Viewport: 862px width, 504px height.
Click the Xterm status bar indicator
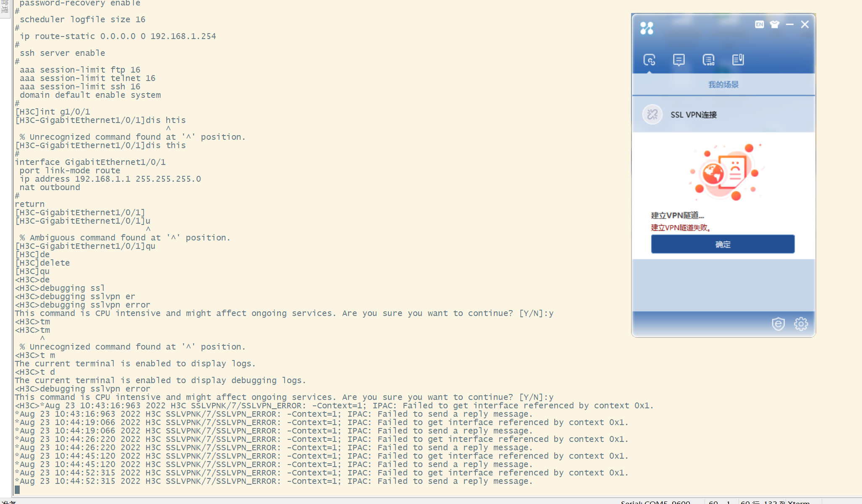coord(799,501)
